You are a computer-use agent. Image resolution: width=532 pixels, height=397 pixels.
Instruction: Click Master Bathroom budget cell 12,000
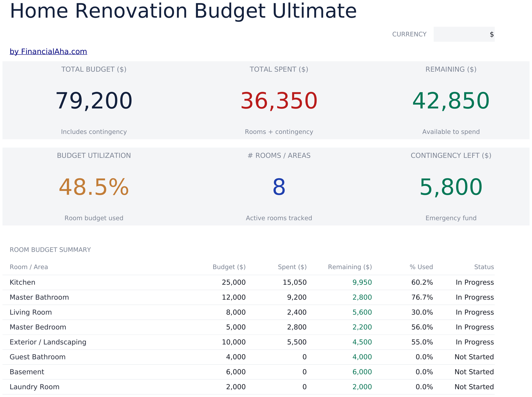(x=234, y=297)
